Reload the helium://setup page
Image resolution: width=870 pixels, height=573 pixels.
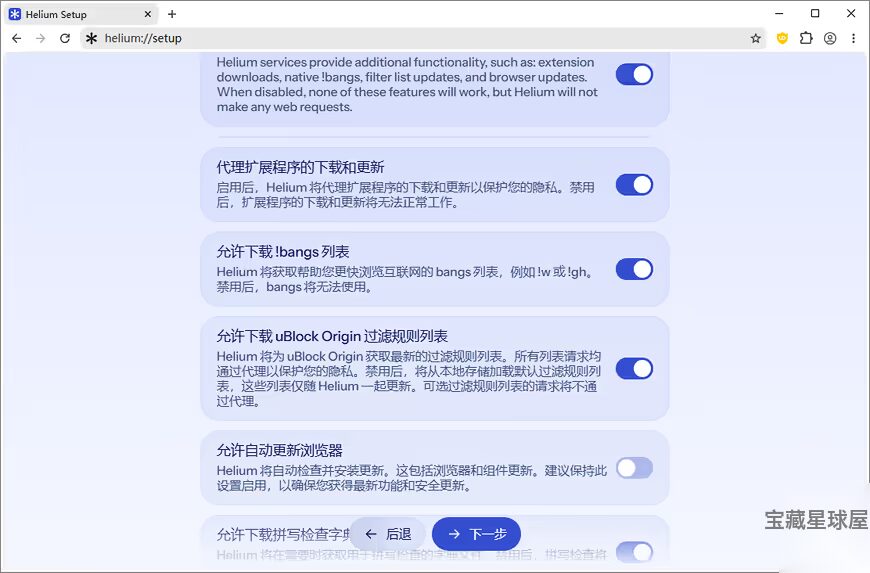[x=65, y=38]
